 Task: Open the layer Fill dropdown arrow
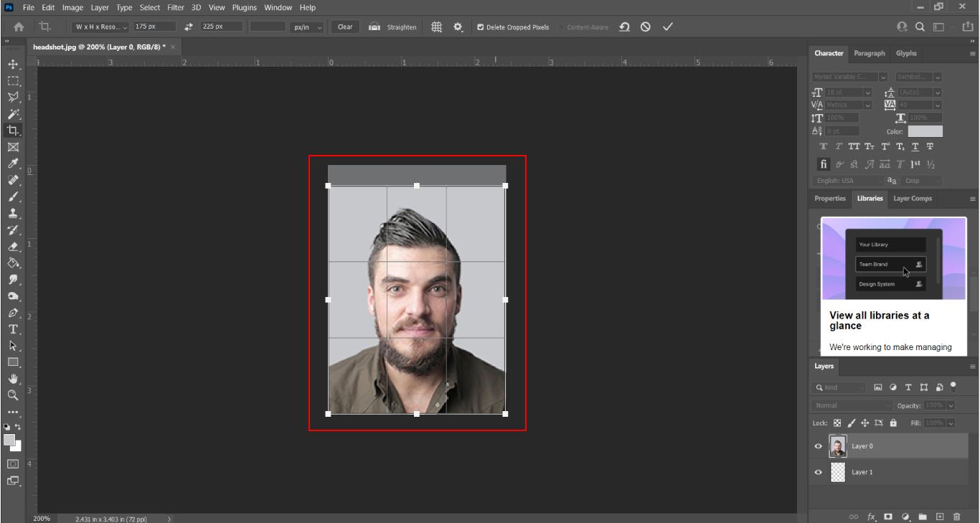(x=951, y=423)
